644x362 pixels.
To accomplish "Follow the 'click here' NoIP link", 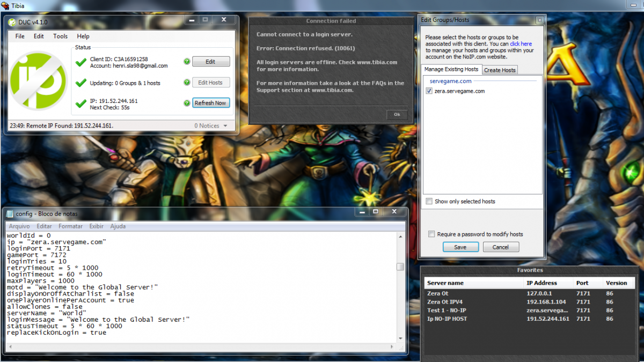I will pos(521,44).
